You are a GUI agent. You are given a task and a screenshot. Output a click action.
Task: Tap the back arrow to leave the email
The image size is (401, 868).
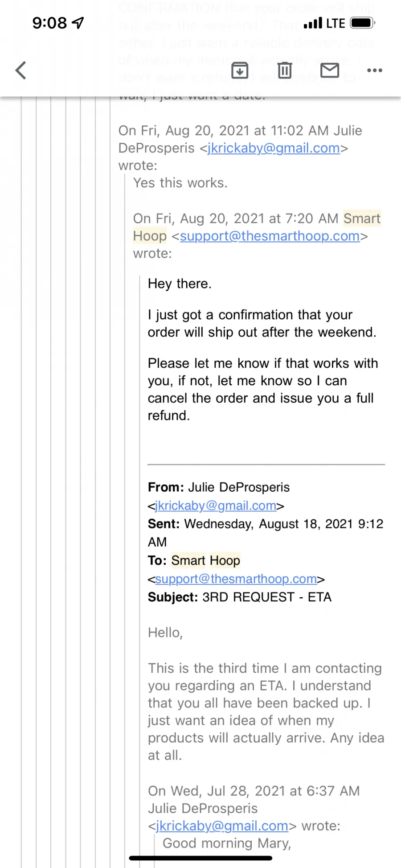[21, 70]
